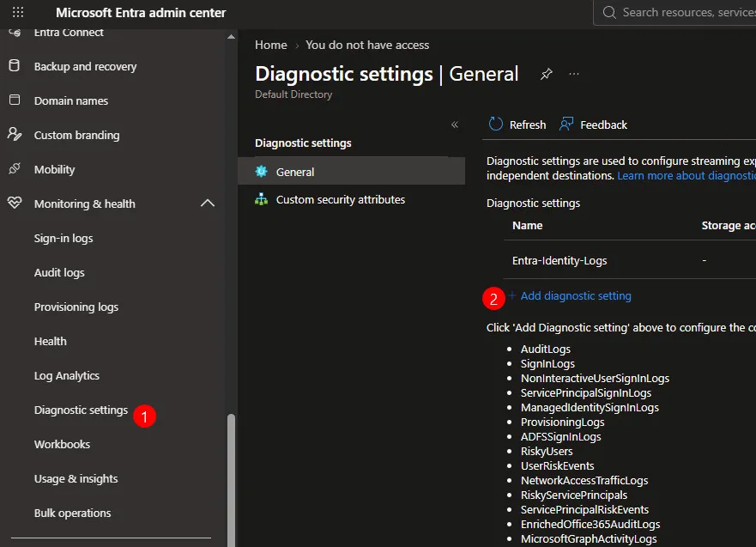Click the Feedback button
The width and height of the screenshot is (756, 547).
(593, 125)
